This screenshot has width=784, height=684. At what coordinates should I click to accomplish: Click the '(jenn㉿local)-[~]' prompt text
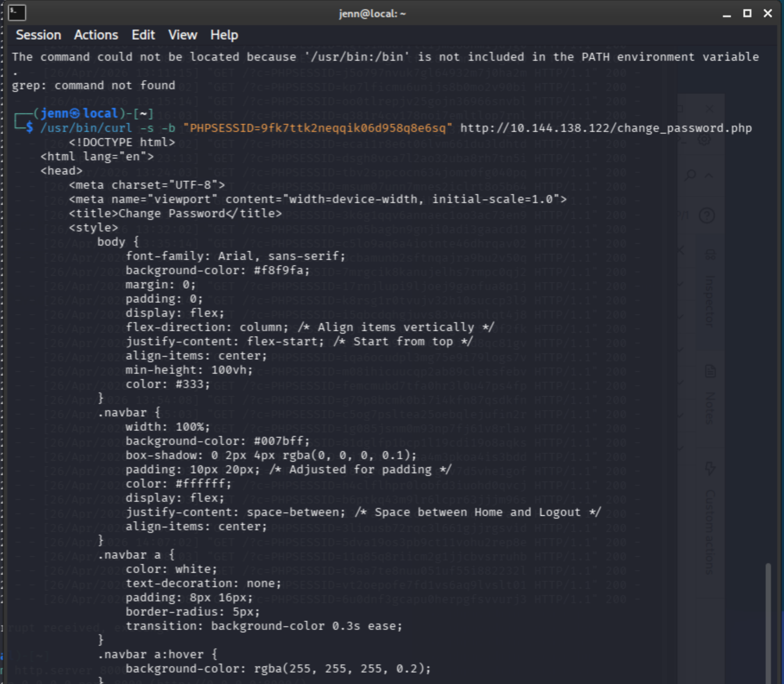[93, 113]
